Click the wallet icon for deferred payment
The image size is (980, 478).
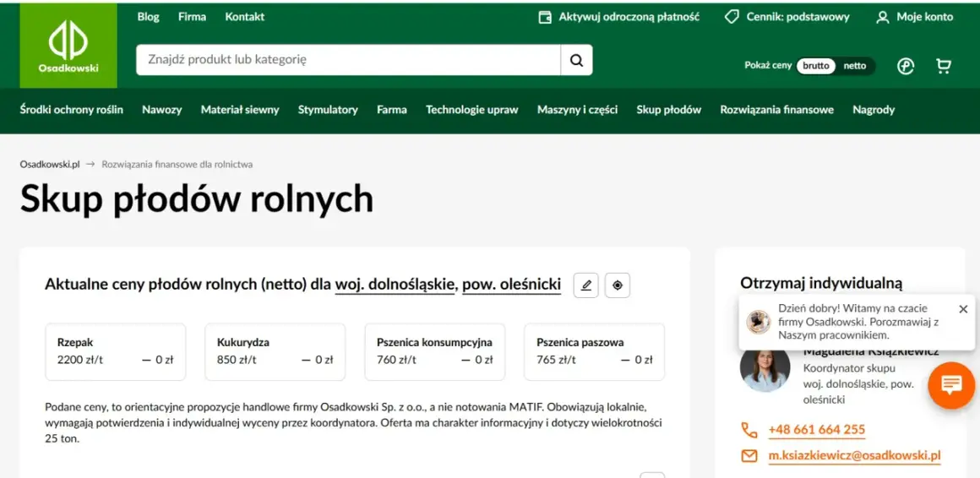click(545, 17)
